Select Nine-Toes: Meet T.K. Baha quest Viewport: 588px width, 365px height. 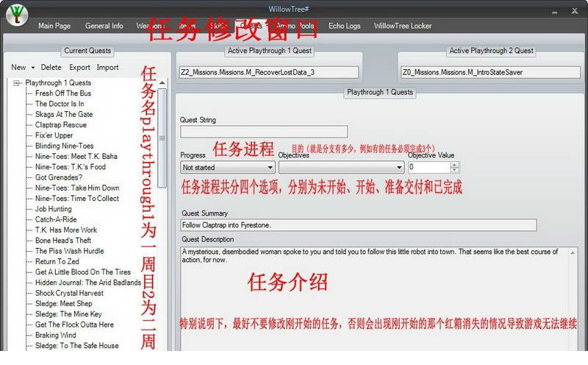[76, 156]
